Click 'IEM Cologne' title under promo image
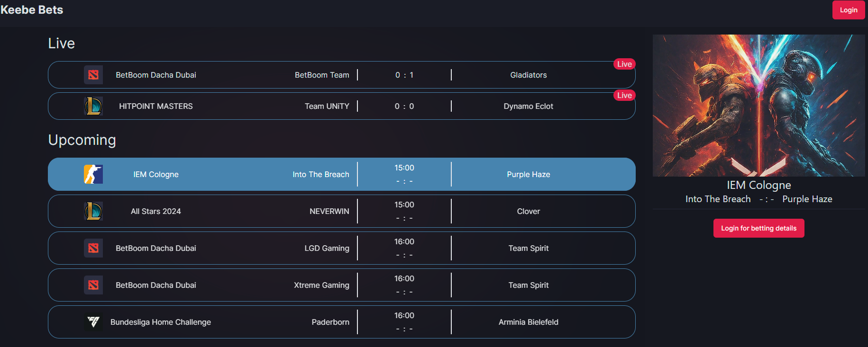The width and height of the screenshot is (868, 347). point(759,185)
